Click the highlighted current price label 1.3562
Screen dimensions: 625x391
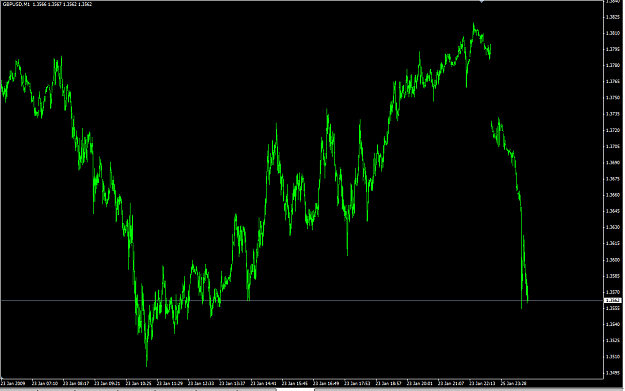pos(613,300)
